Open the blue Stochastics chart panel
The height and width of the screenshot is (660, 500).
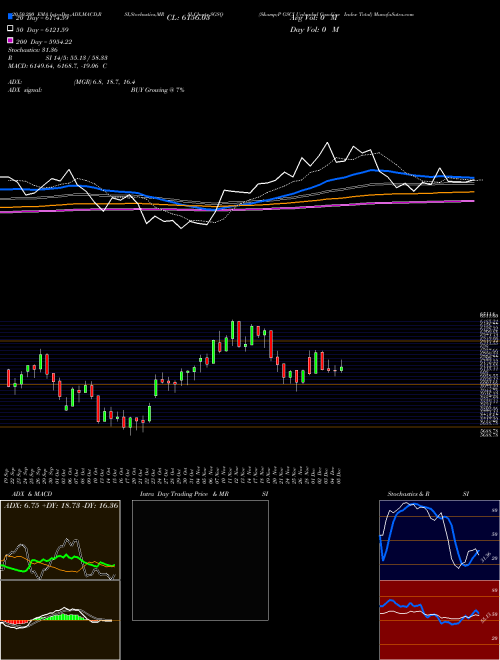click(x=439, y=540)
